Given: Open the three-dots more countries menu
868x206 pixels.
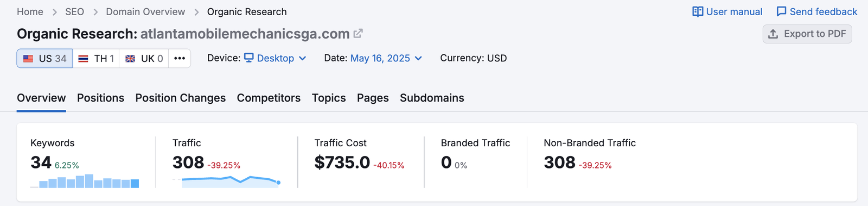Looking at the screenshot, I should pos(180,58).
